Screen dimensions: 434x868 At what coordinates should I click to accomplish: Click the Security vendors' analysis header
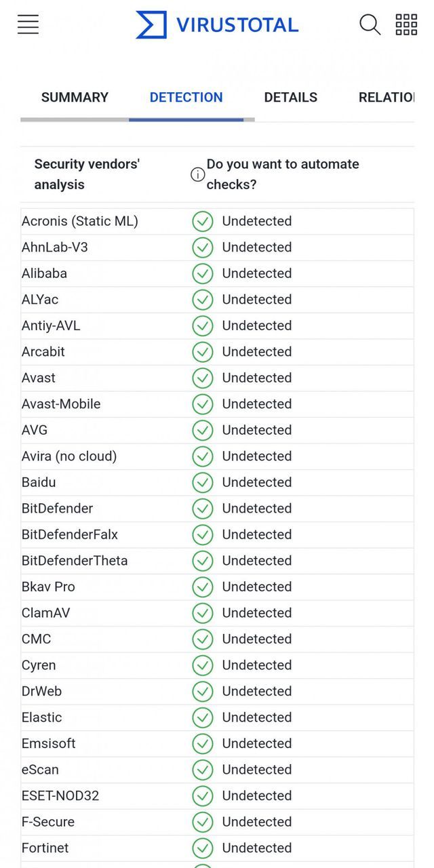pos(87,174)
